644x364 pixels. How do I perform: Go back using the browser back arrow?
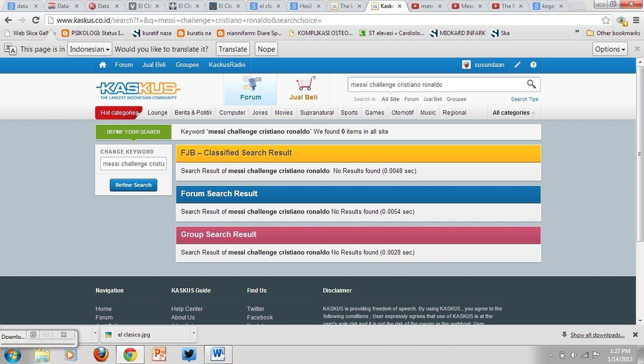point(8,21)
